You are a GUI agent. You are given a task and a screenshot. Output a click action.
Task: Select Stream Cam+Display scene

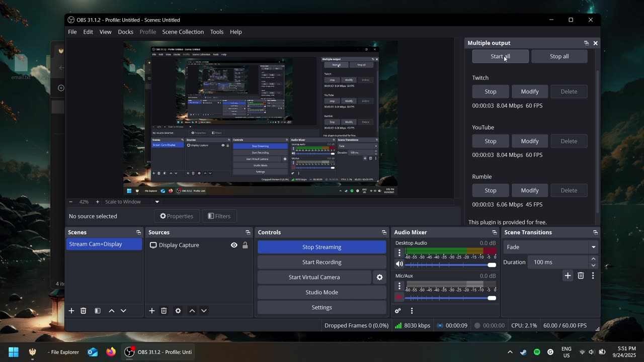click(105, 244)
